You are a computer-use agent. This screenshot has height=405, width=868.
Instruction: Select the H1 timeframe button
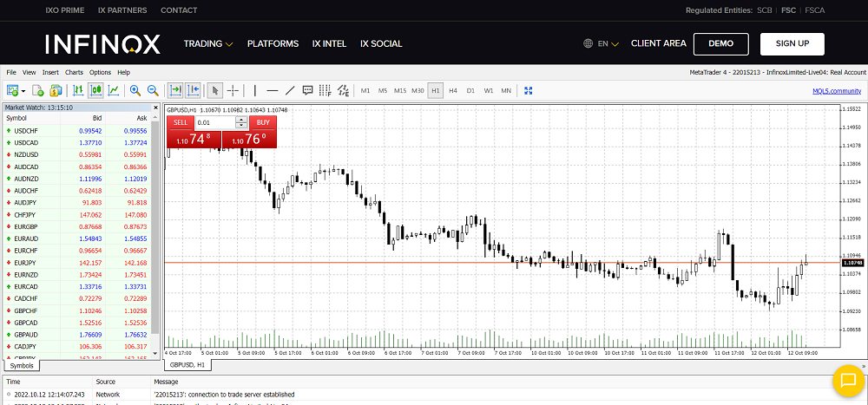point(436,91)
